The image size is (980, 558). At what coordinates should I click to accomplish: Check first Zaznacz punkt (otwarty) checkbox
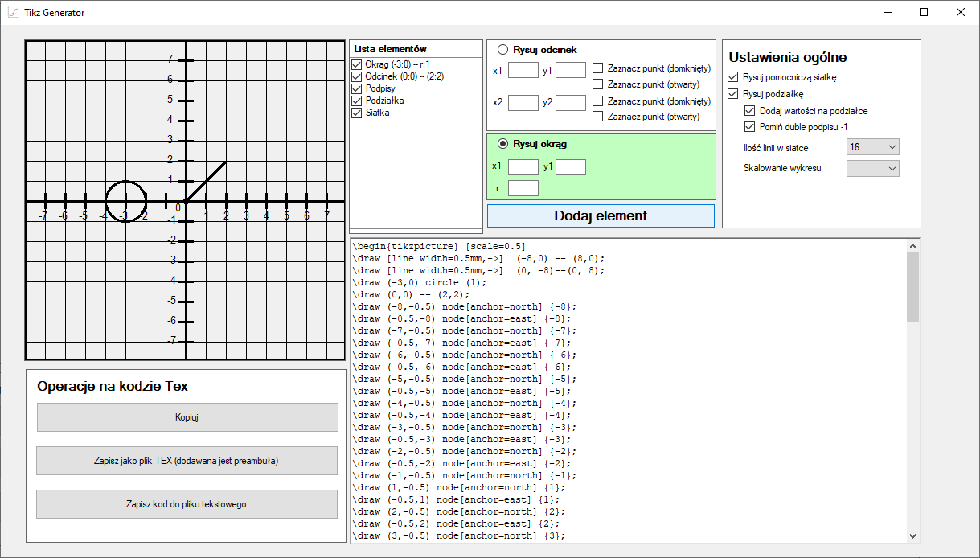click(597, 84)
